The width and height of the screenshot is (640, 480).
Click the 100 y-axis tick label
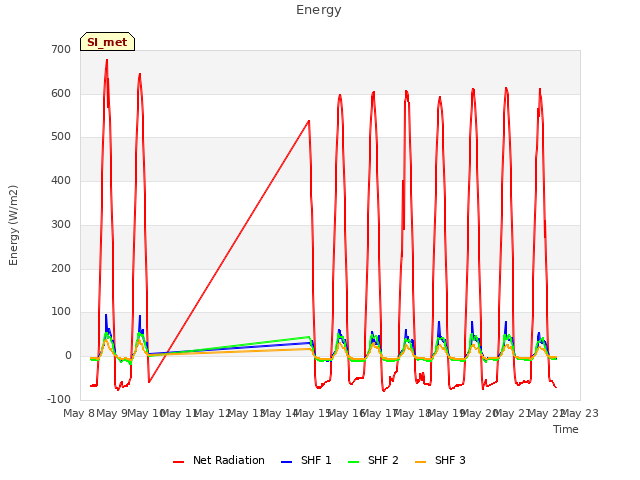(61, 312)
